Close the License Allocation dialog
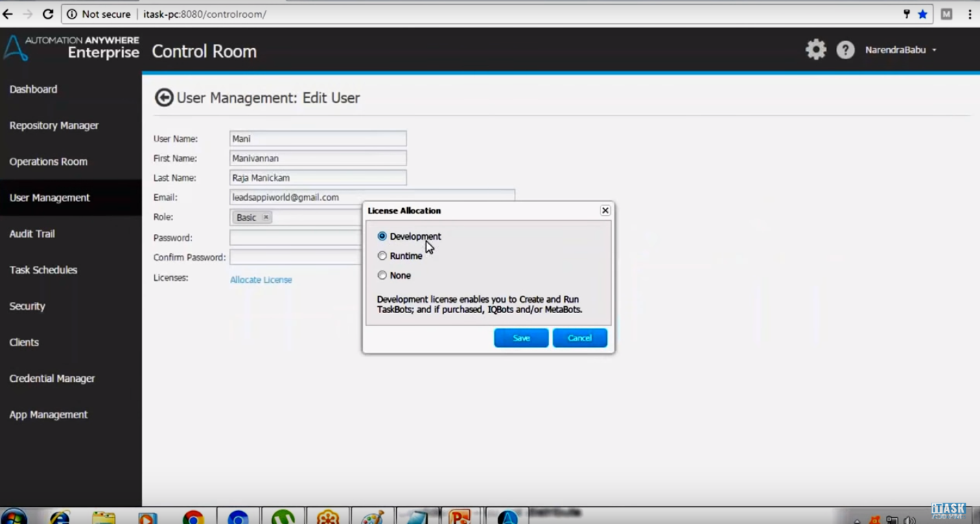The image size is (980, 524). [x=605, y=211]
